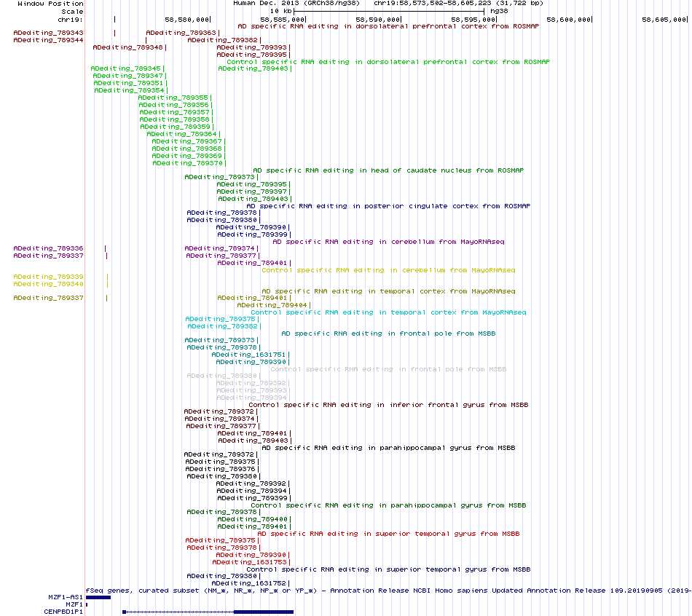The width and height of the screenshot is (692, 616).
Task: Open the AD specific cerebellum MayoRNAseq track title
Action: point(388,242)
